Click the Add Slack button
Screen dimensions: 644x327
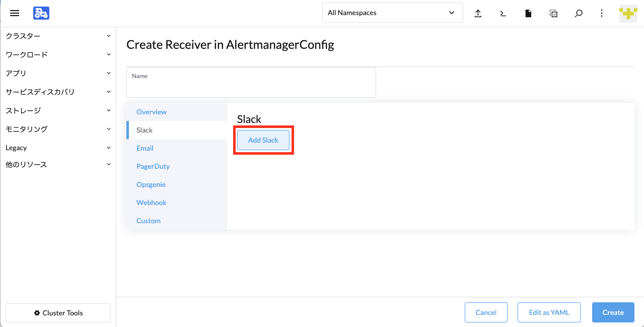click(x=263, y=140)
